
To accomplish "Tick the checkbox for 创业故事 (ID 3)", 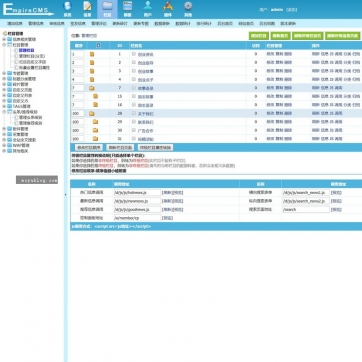I will pyautogui.click(x=134, y=71).
